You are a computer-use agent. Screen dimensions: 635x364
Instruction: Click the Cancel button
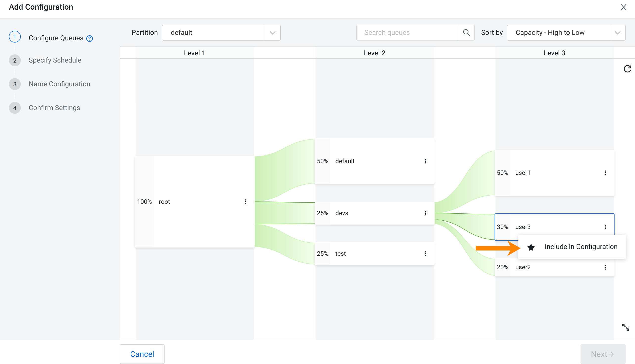142,354
